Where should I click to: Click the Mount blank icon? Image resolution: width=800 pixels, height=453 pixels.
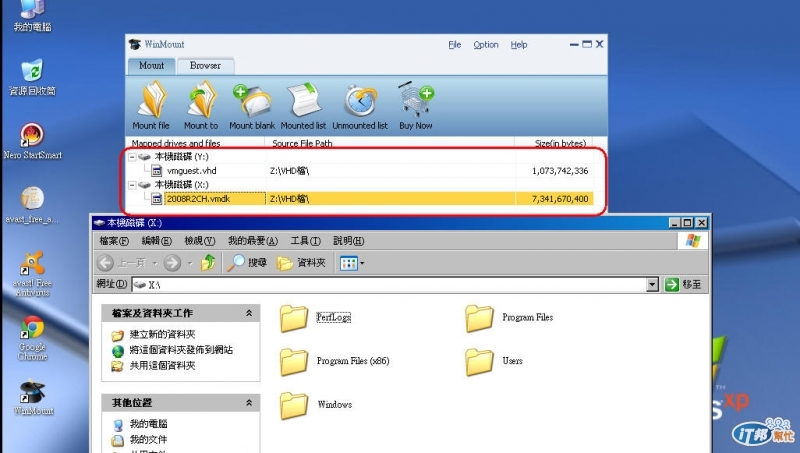252,100
